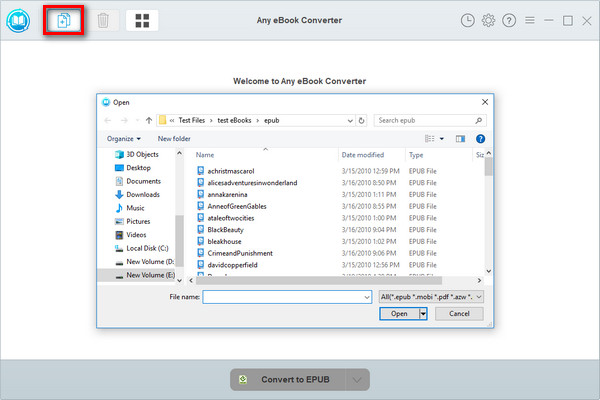600x400 pixels.
Task: Select the annakarenina file
Action: pyautogui.click(x=227, y=194)
